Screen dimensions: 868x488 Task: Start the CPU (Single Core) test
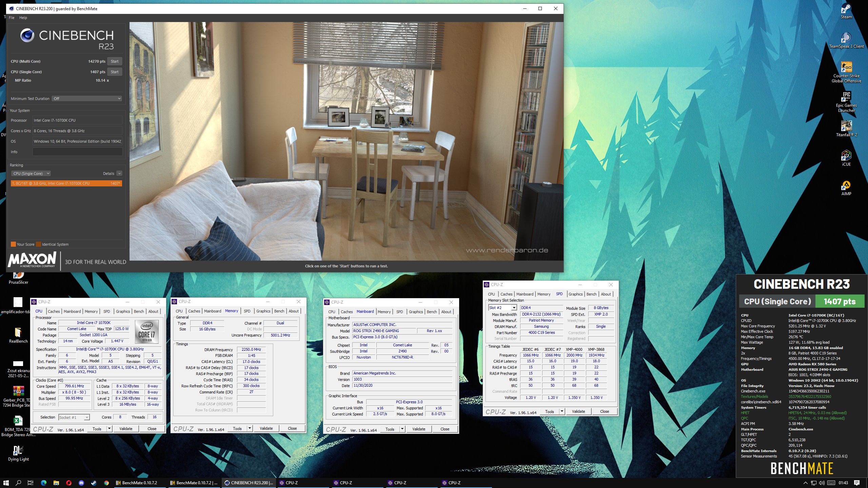click(x=115, y=72)
